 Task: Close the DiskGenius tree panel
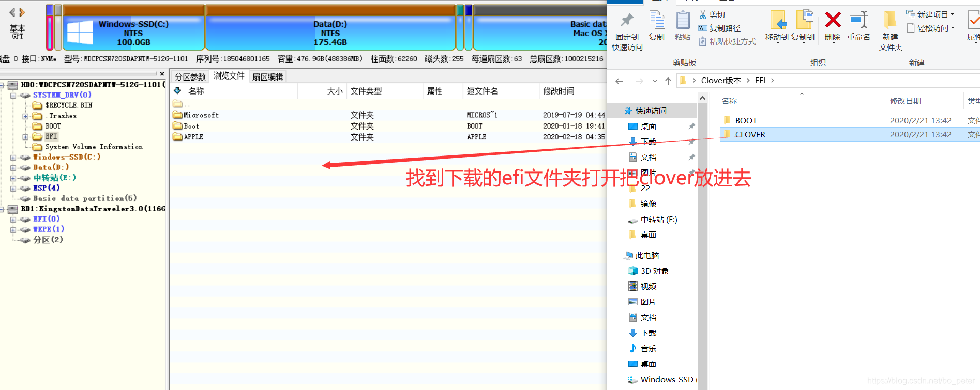point(162,74)
